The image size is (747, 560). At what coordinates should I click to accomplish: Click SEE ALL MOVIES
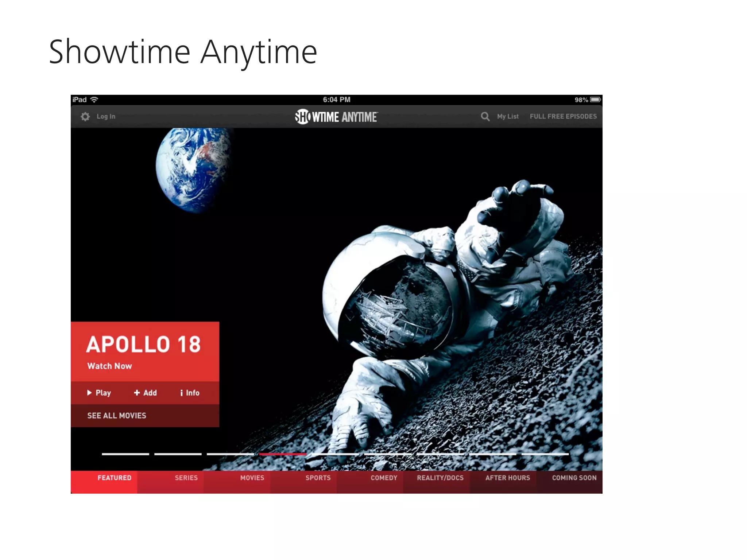click(117, 416)
